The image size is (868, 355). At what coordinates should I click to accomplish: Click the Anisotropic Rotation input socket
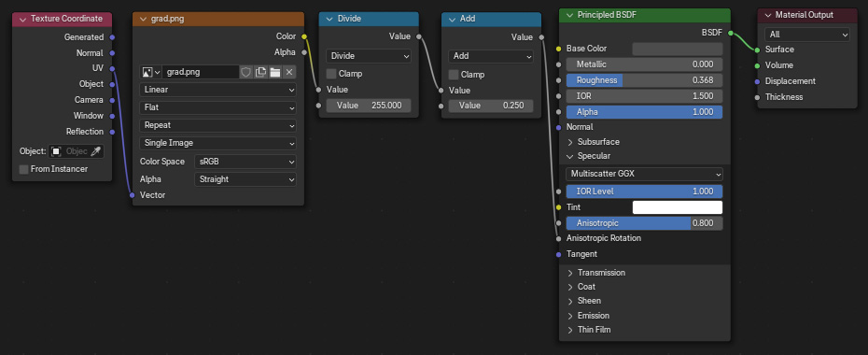(x=558, y=239)
